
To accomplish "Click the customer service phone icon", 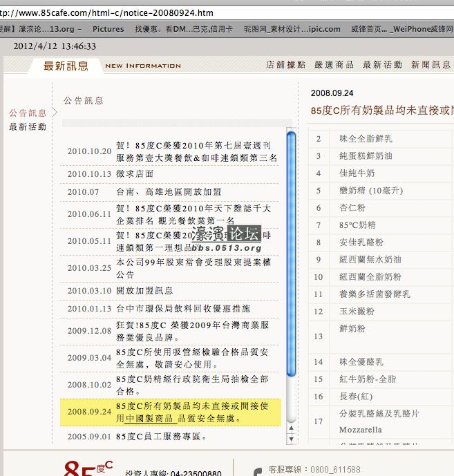I will [257, 471].
